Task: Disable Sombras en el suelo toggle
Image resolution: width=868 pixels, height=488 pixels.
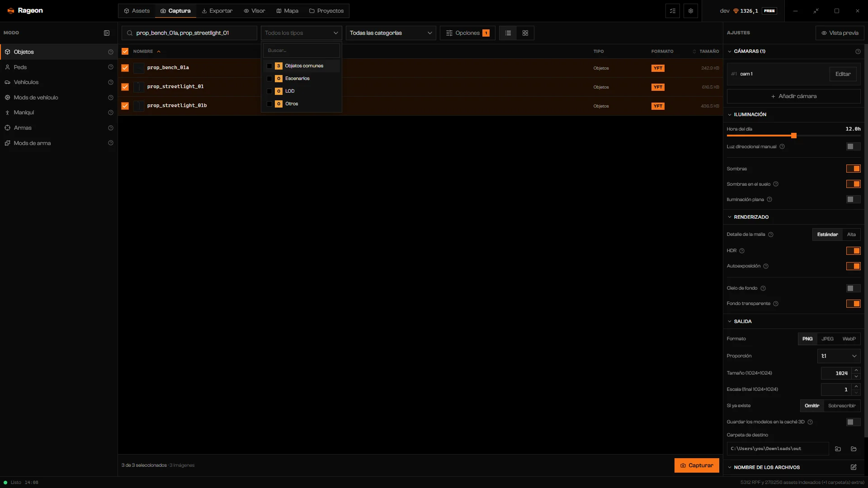Action: pos(853,184)
